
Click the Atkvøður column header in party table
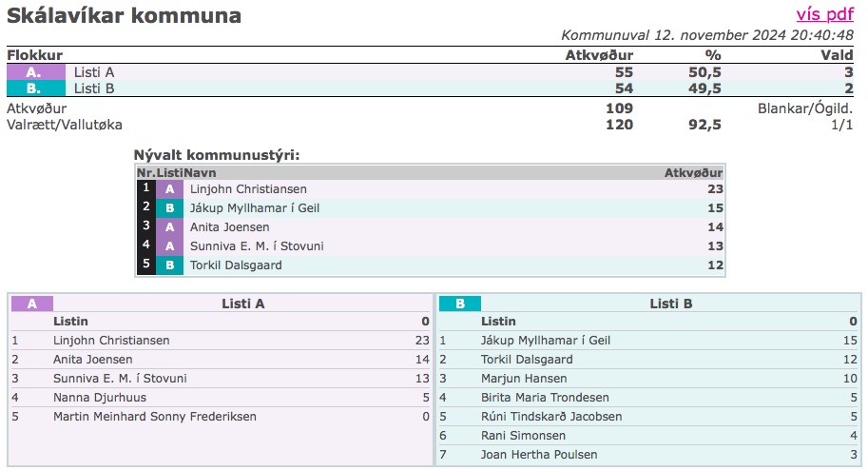(x=599, y=55)
